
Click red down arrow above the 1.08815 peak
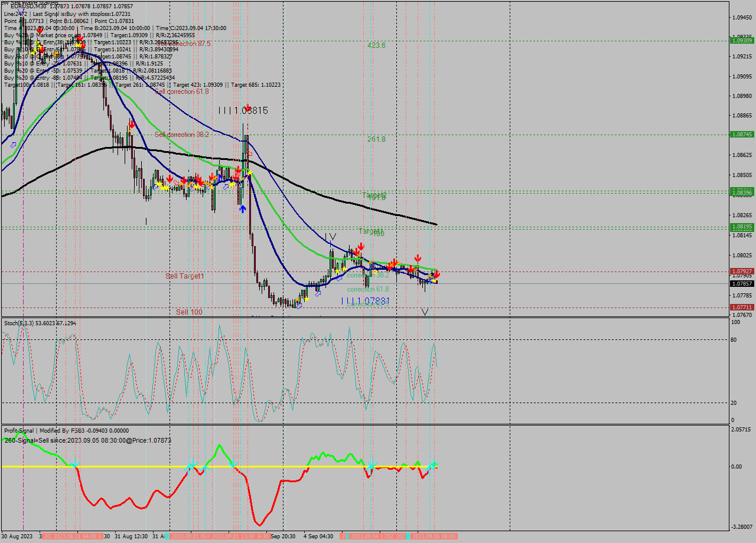pos(248,108)
